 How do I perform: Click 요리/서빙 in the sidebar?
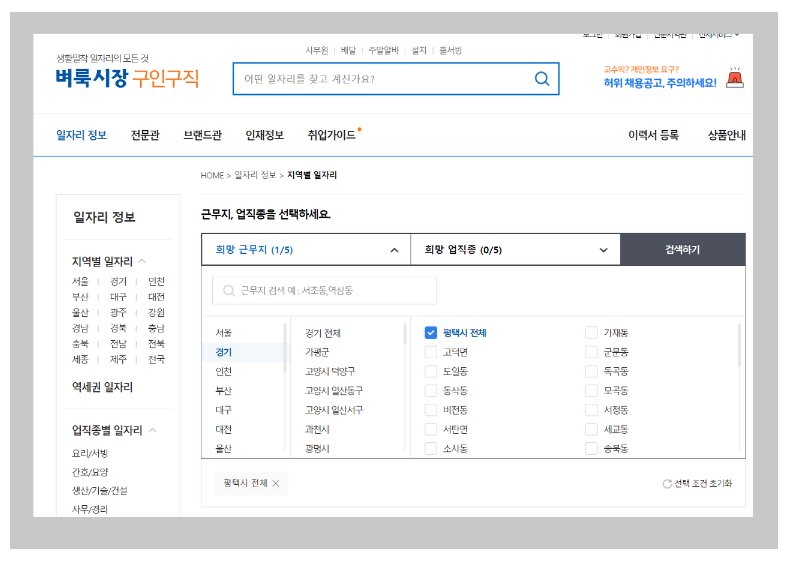click(x=90, y=453)
